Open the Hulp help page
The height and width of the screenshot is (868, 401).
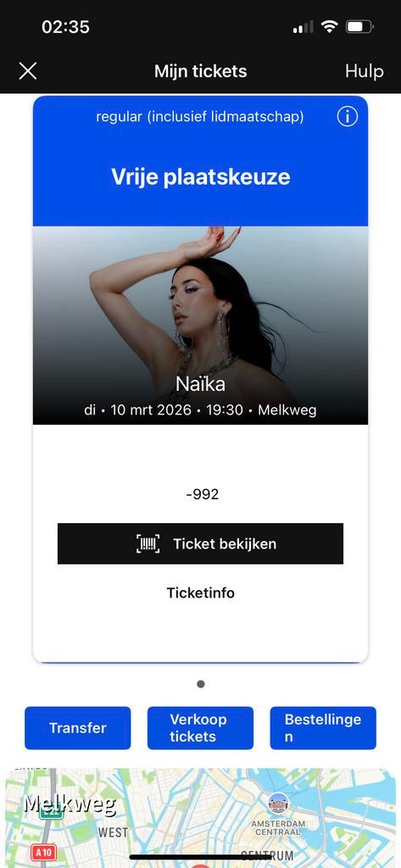click(364, 71)
